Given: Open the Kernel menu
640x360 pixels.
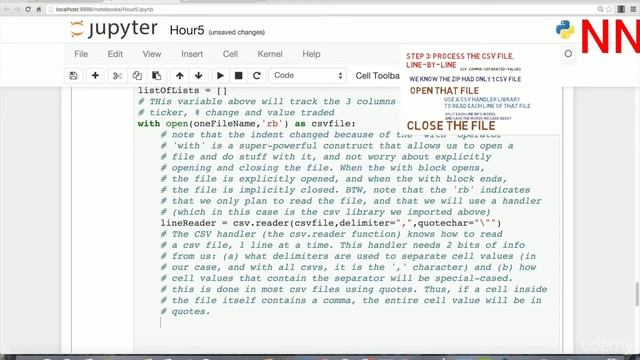Looking at the screenshot, I should [270, 54].
